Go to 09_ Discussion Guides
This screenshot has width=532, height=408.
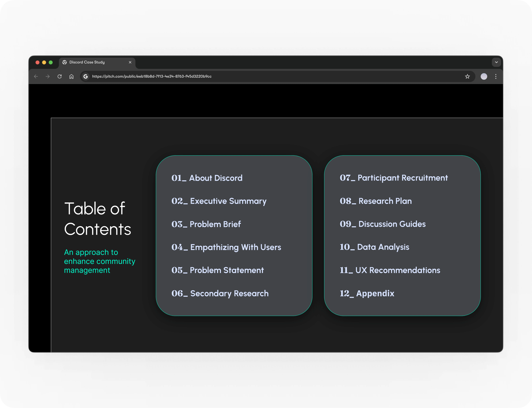tap(383, 224)
